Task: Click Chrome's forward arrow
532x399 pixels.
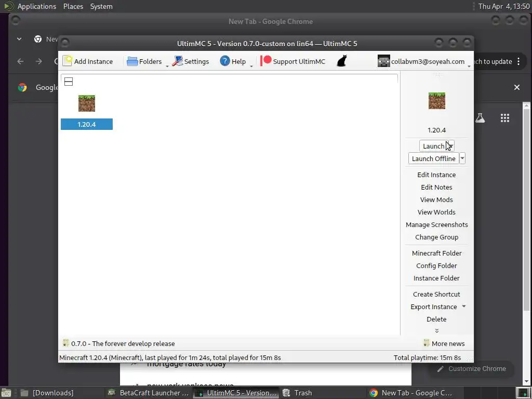Action: click(39, 61)
